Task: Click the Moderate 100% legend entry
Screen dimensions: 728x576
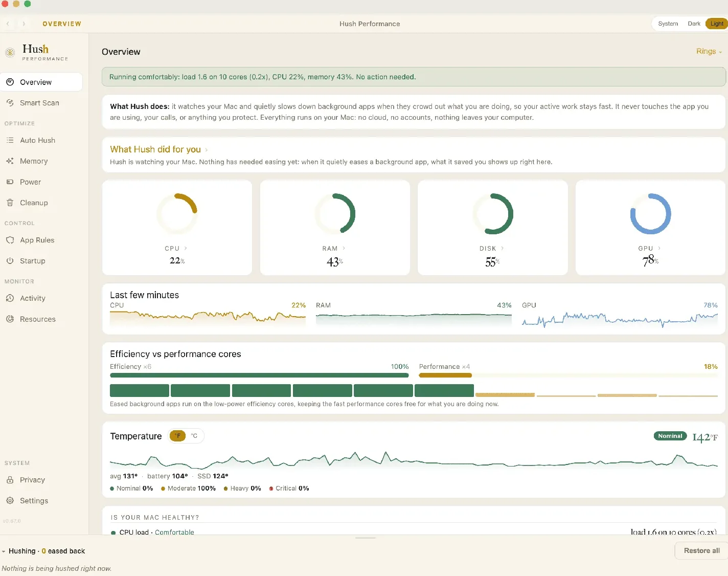Action: coord(188,489)
